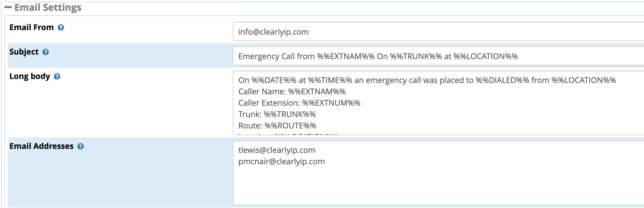Click the Email Addresses label
Screen dimensions: 644x208
41,146
